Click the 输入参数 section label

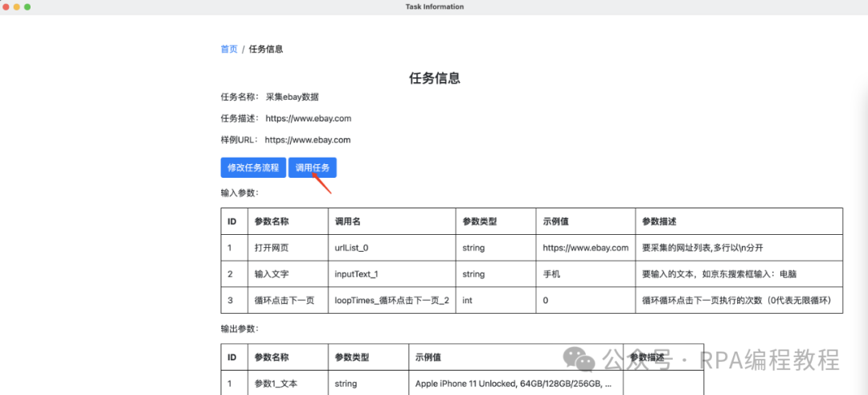click(x=240, y=193)
